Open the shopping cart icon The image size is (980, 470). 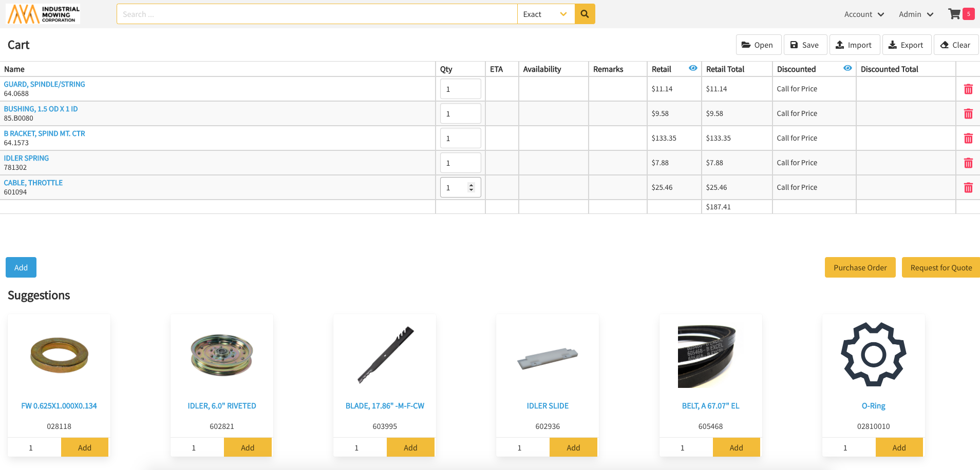tap(954, 14)
